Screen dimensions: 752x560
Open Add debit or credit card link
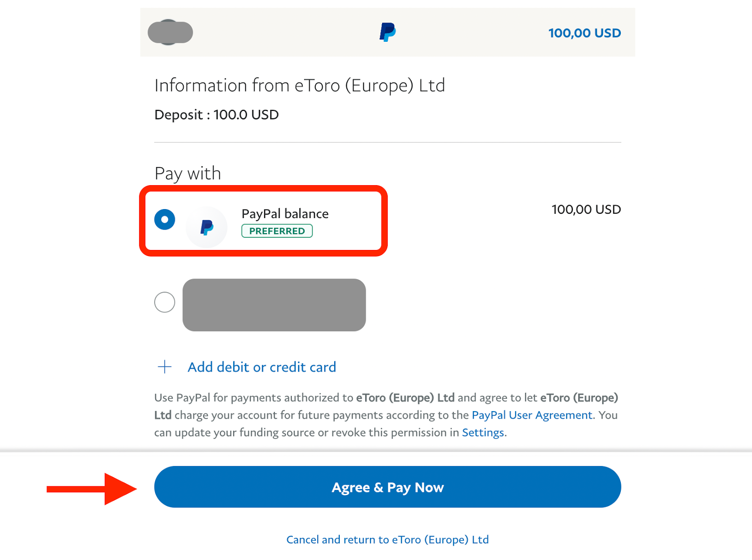(262, 367)
